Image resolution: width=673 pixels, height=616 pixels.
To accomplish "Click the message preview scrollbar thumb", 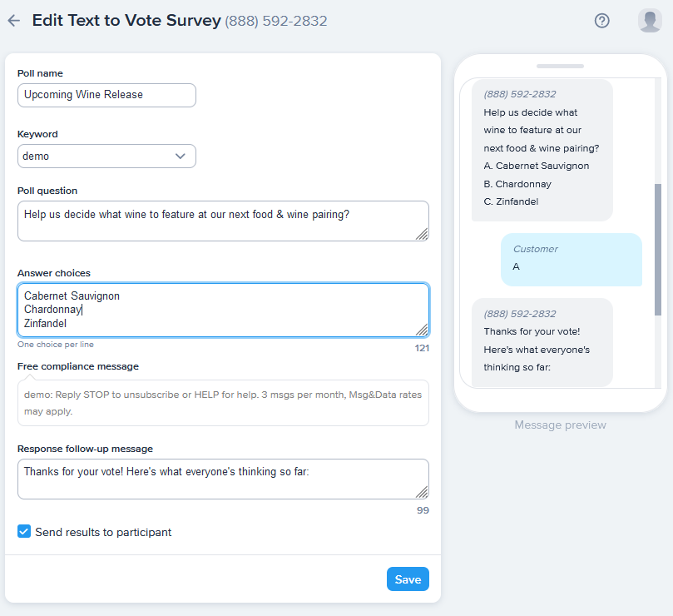I will (x=657, y=250).
